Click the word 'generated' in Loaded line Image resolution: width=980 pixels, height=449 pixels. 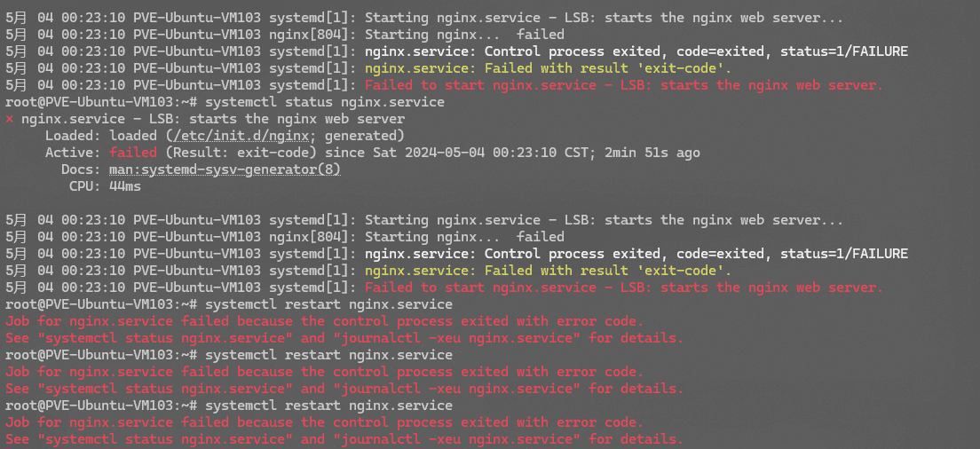[x=364, y=136]
